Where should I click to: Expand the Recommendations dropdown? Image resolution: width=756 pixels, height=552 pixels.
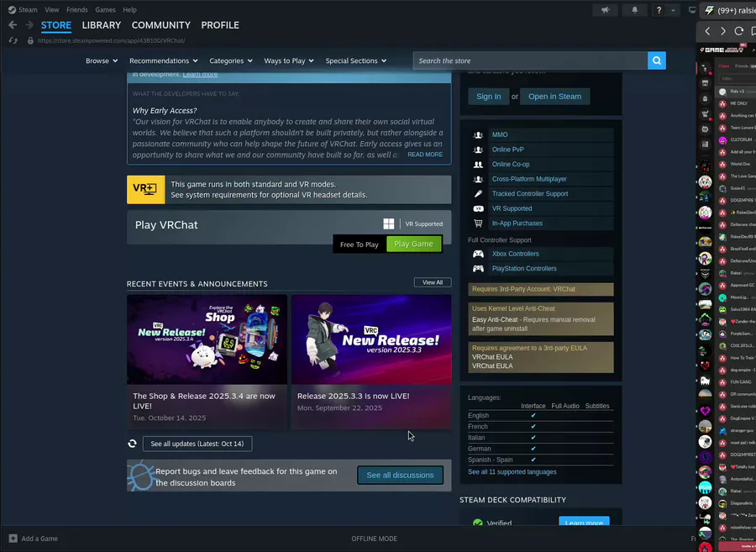click(164, 60)
